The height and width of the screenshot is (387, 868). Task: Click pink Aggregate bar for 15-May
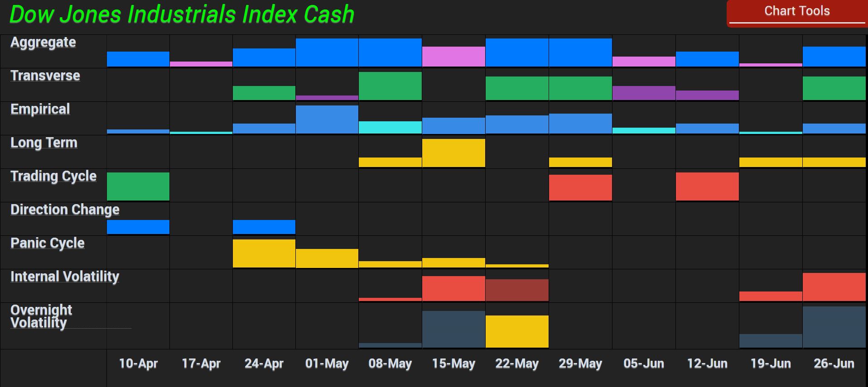tap(453, 57)
